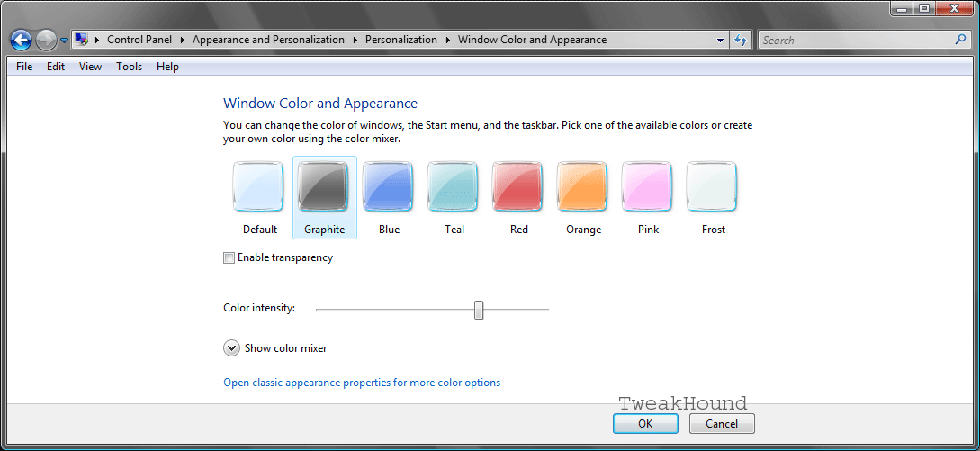Screen dimensions: 980x451
Task: Click the Refresh button beside address bar
Action: pos(741,40)
